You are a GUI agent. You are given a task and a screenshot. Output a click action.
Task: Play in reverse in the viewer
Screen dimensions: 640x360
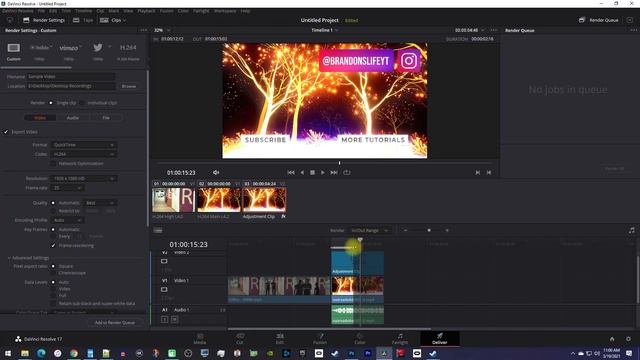(x=302, y=173)
